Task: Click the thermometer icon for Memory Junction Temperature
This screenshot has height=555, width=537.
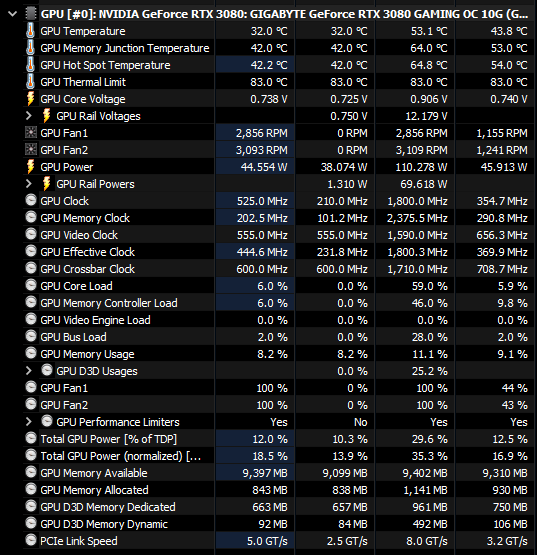Action: pos(30,48)
